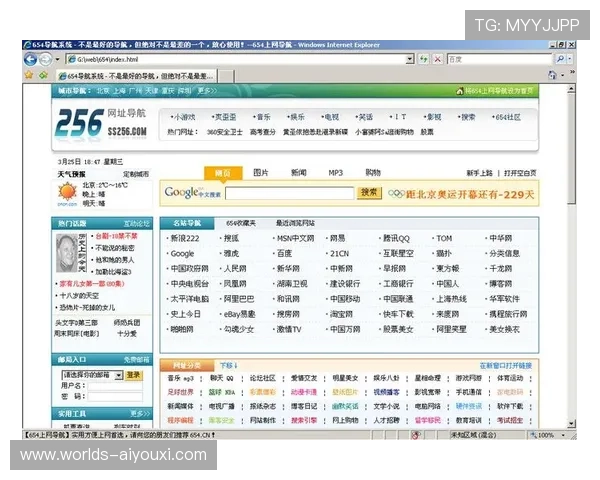Click the Stop loading red X icon

pyautogui.click(x=437, y=59)
